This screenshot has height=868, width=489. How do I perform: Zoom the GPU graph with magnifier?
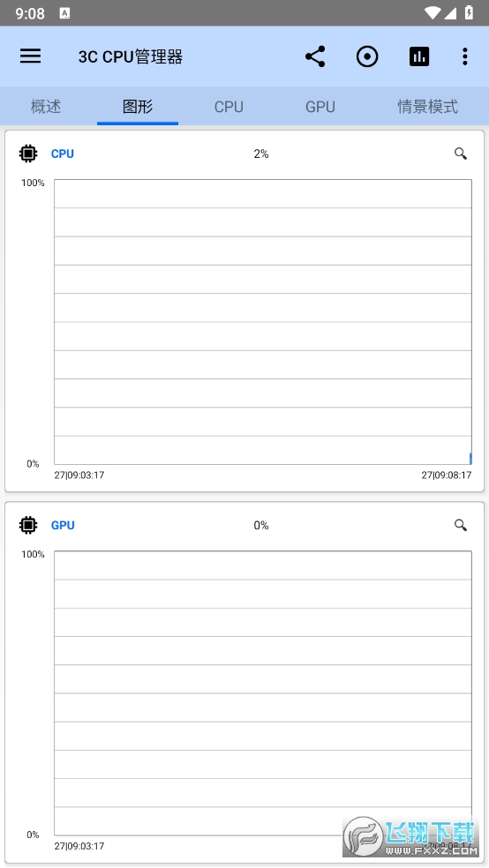pos(460,525)
